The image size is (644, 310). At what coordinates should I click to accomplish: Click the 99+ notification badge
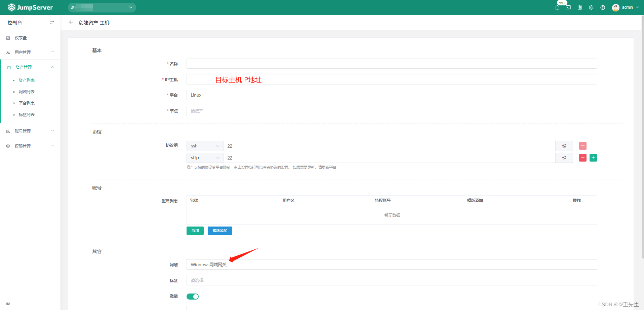[x=562, y=3]
